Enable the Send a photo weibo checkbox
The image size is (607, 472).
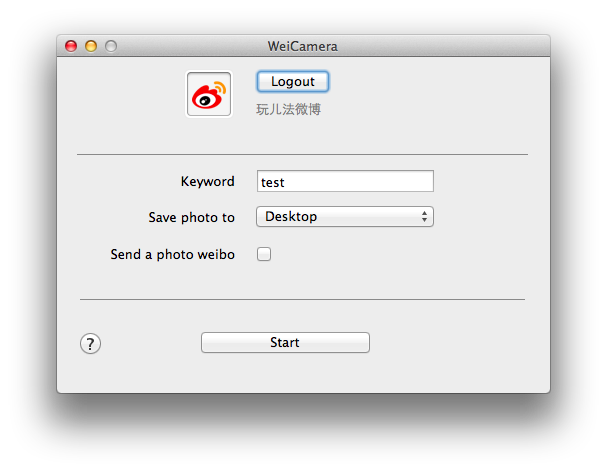click(x=264, y=254)
